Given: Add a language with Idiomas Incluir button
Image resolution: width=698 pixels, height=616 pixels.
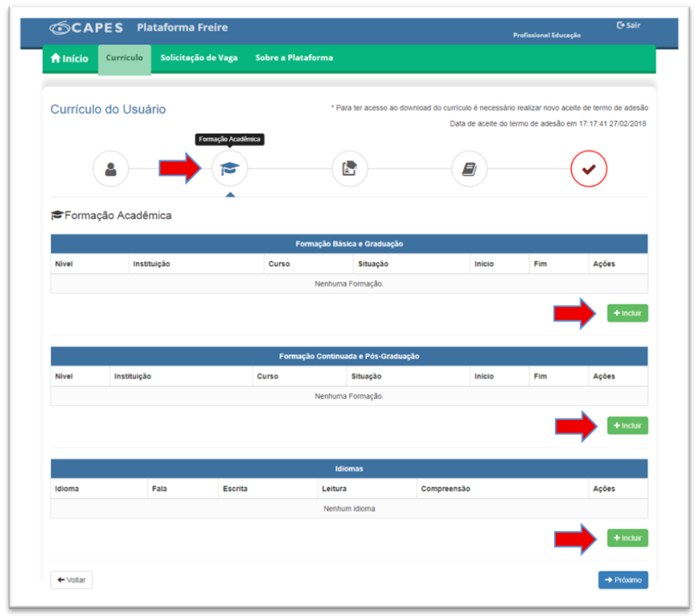Looking at the screenshot, I should click(x=627, y=538).
